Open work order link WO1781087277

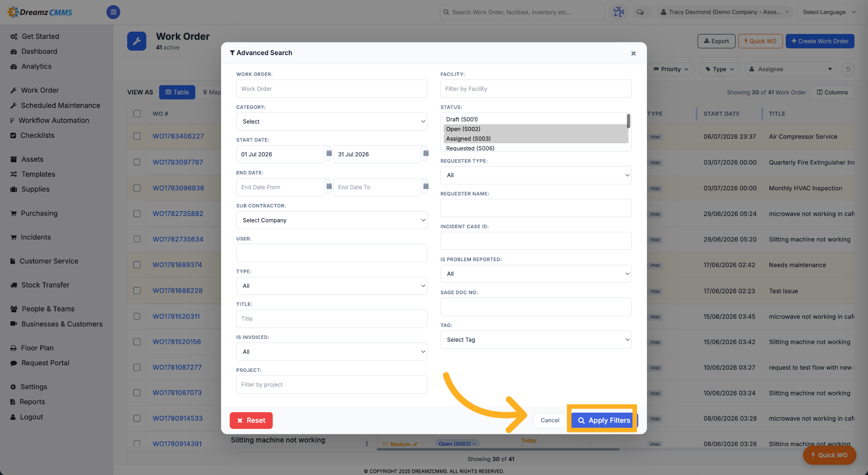tap(177, 367)
